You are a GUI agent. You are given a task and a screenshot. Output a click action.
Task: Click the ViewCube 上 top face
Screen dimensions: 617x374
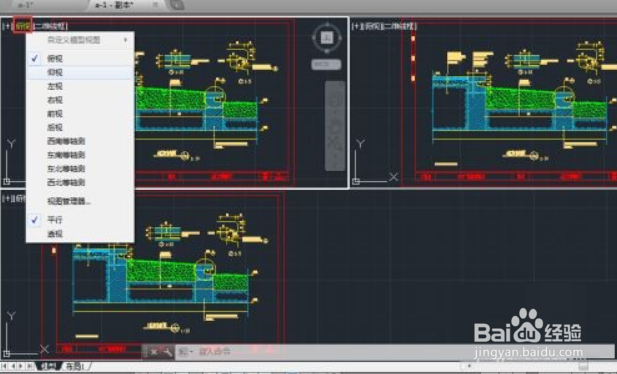pos(327,38)
